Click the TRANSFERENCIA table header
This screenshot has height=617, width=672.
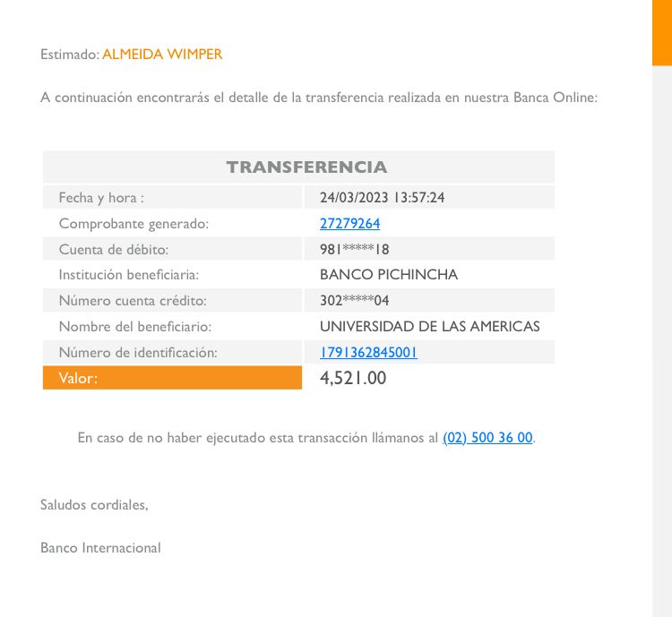tap(306, 167)
